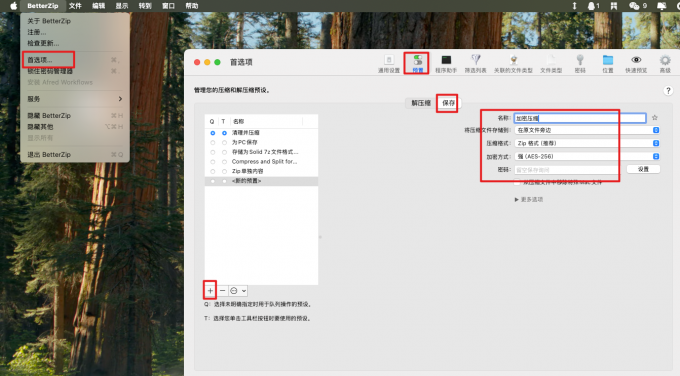Open the 帮助 menu in the menu bar
This screenshot has width=680, height=376.
192,6
